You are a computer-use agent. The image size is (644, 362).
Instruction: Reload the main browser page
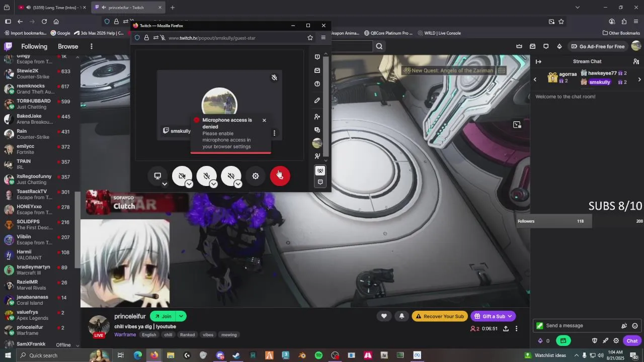[x=44, y=22]
